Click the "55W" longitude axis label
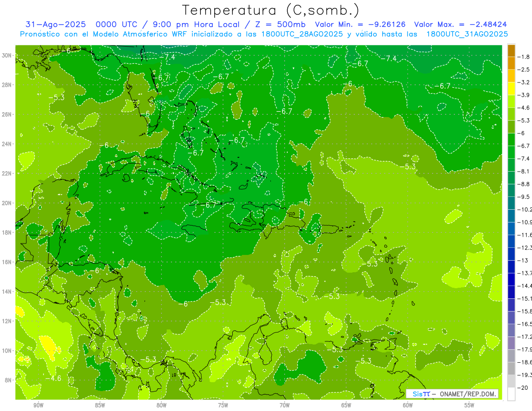 pyautogui.click(x=469, y=405)
